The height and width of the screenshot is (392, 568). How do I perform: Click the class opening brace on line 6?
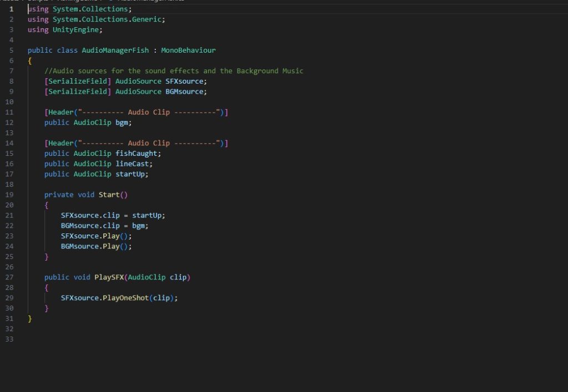[29, 61]
